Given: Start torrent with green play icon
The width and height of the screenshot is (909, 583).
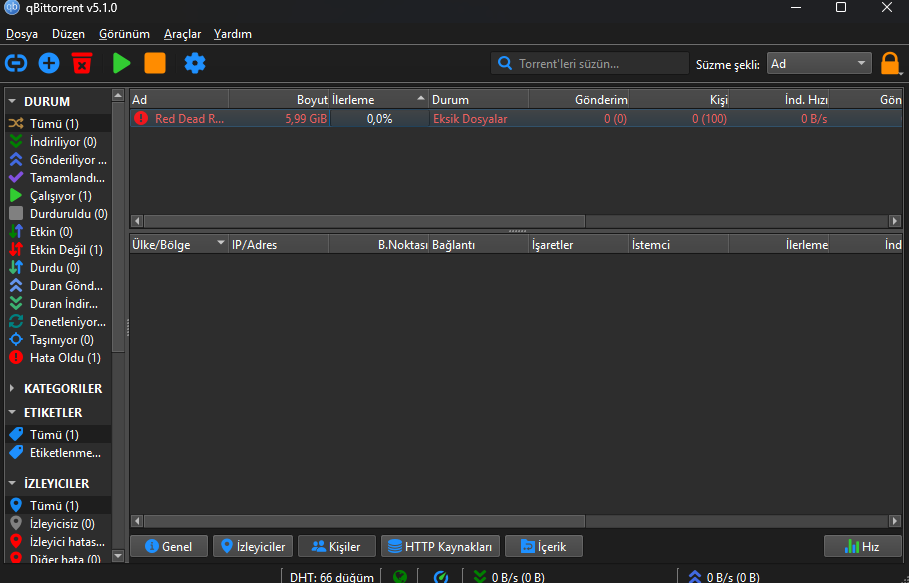Looking at the screenshot, I should coord(121,63).
